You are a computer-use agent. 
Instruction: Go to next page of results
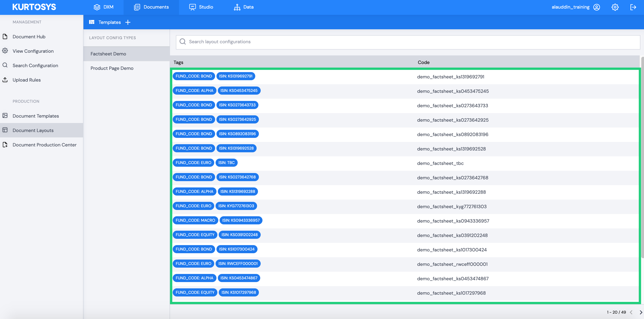click(x=640, y=312)
